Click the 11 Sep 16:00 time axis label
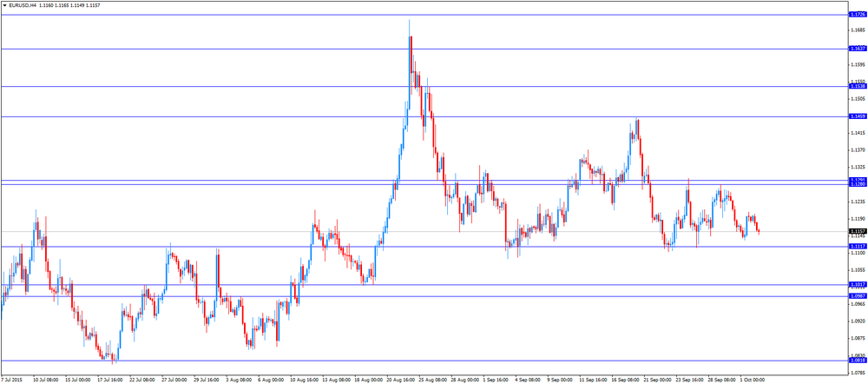Image resolution: width=868 pixels, height=384 pixels. click(594, 381)
